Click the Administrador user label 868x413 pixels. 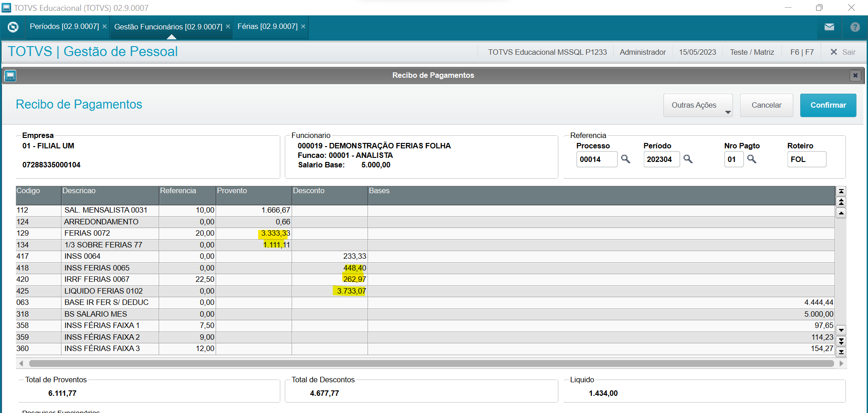point(642,52)
